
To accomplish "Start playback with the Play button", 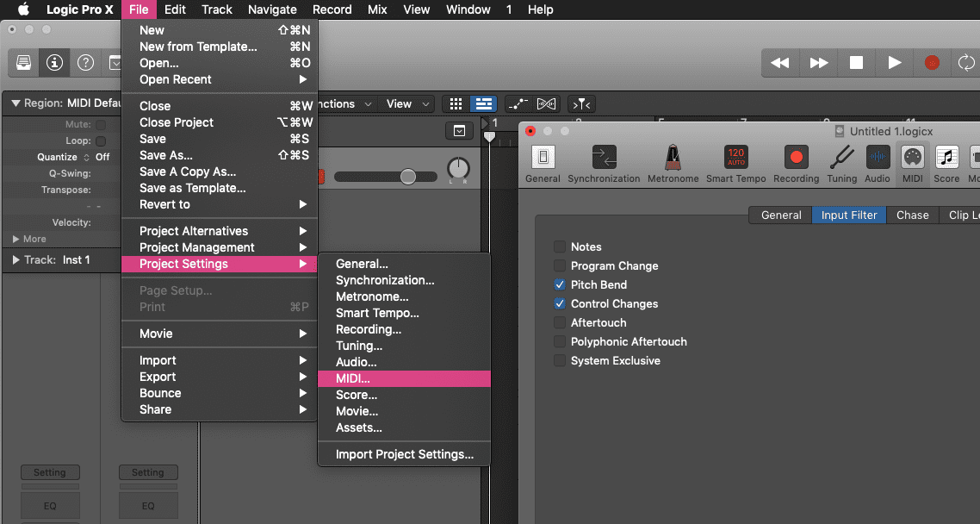I will pyautogui.click(x=895, y=63).
